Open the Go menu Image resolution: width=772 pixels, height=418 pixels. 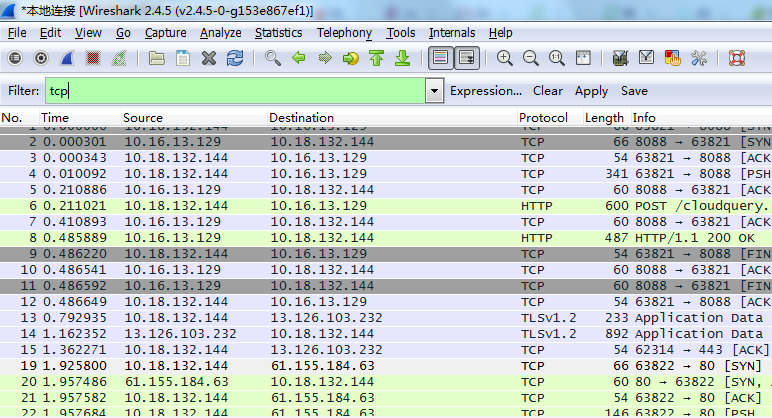[x=123, y=32]
